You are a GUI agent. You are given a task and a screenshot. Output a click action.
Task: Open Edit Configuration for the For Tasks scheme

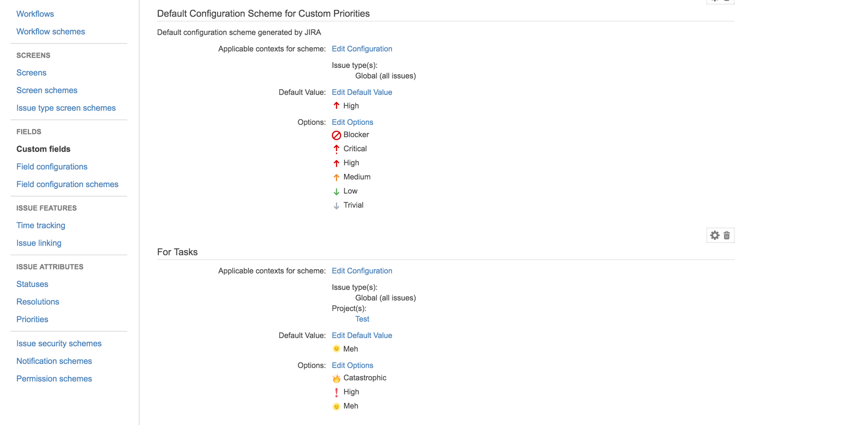click(361, 271)
